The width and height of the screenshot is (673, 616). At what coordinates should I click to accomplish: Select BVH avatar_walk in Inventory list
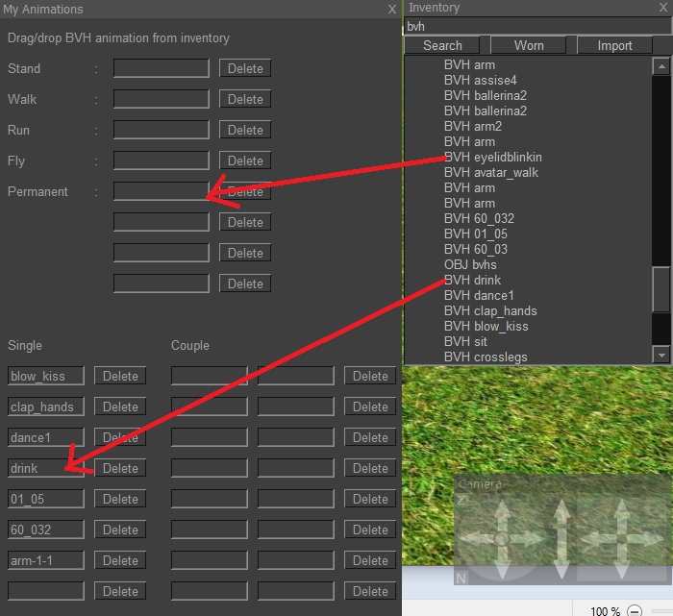tap(491, 173)
